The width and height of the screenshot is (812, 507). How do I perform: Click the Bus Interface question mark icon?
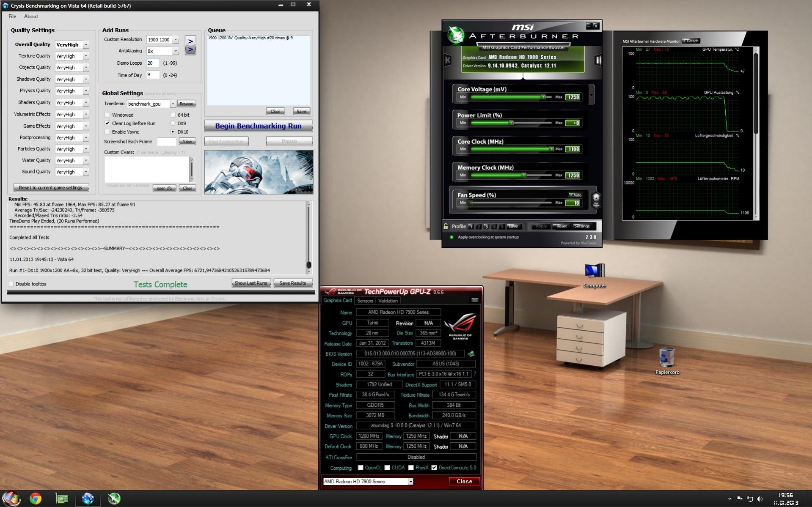(x=475, y=374)
